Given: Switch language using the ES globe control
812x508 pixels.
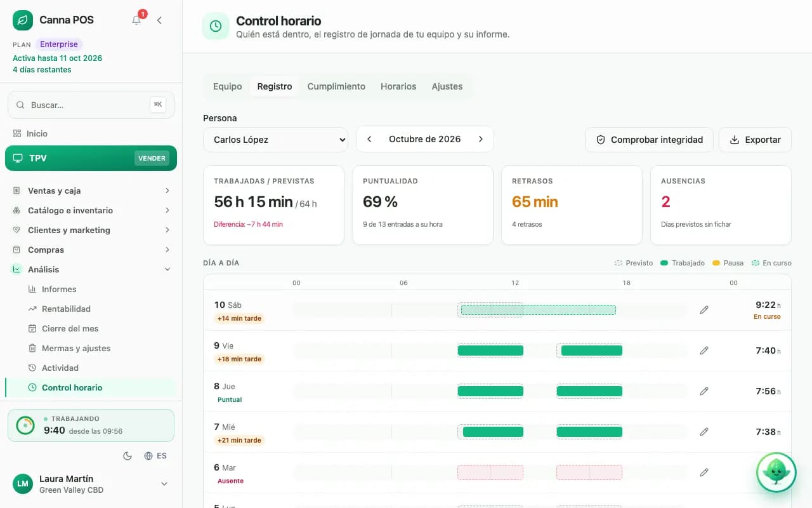Looking at the screenshot, I should [x=155, y=456].
